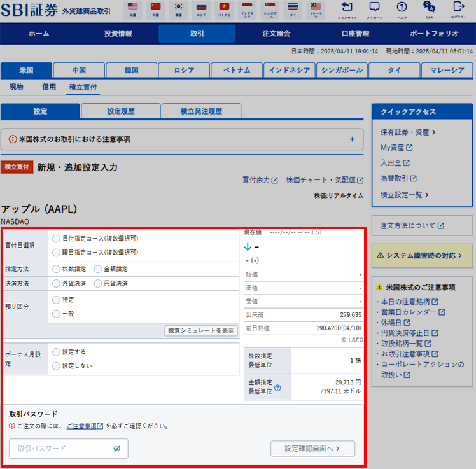Select 日付指定コース radio button
The width and height of the screenshot is (476, 469).
tap(56, 239)
